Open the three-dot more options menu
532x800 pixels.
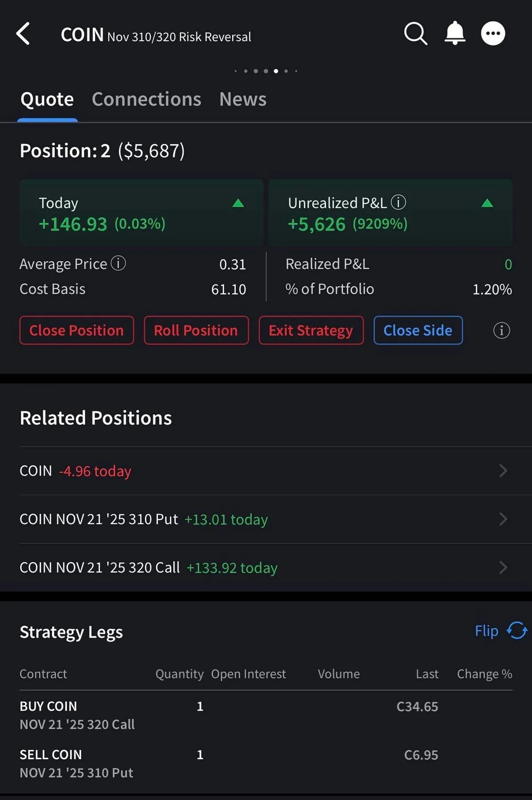[493, 34]
